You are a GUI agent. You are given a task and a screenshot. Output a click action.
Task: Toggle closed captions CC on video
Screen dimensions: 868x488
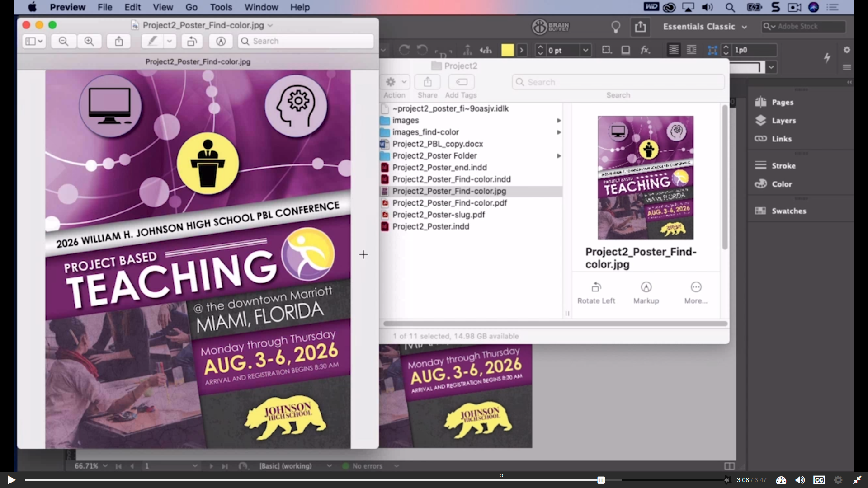pyautogui.click(x=819, y=480)
